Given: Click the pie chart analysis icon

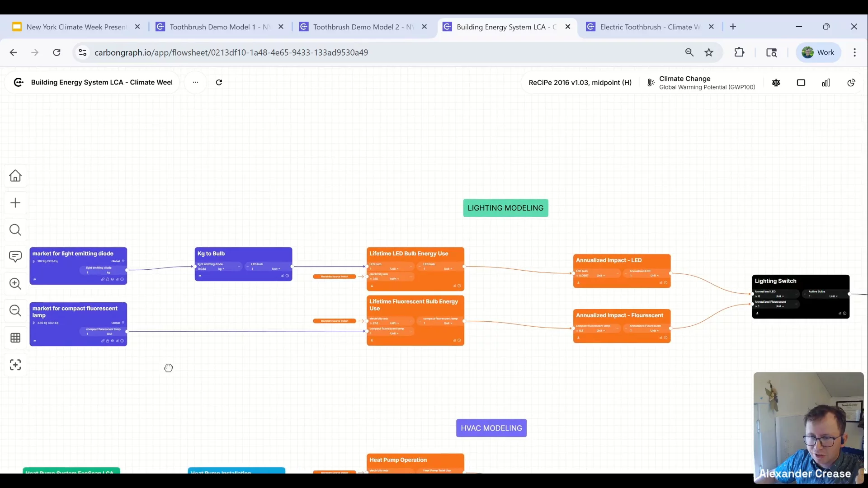Looking at the screenshot, I should [851, 83].
